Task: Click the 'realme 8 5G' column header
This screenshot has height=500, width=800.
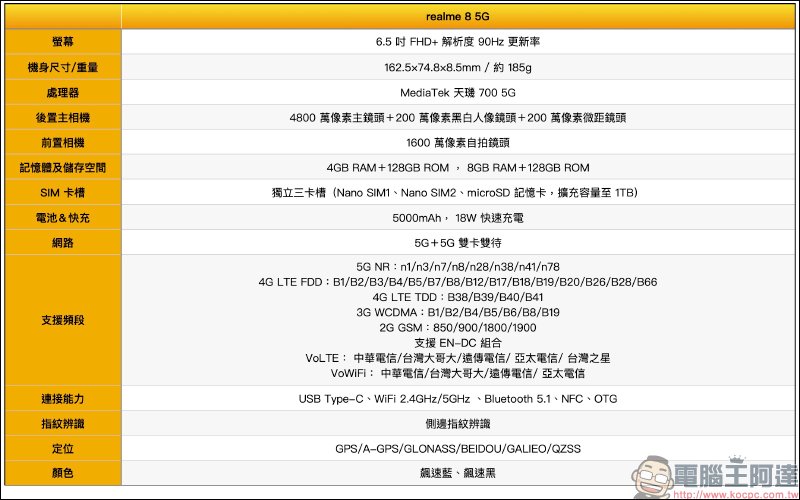Action: 458,16
